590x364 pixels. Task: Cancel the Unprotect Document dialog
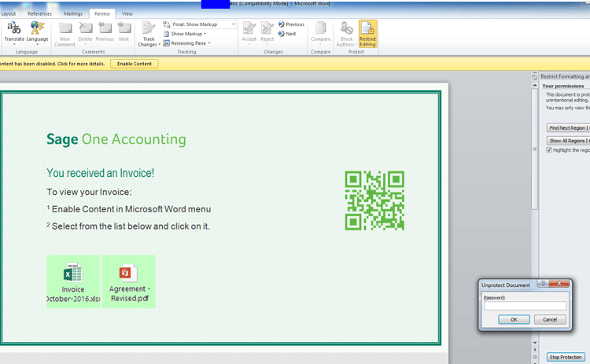[x=550, y=320]
